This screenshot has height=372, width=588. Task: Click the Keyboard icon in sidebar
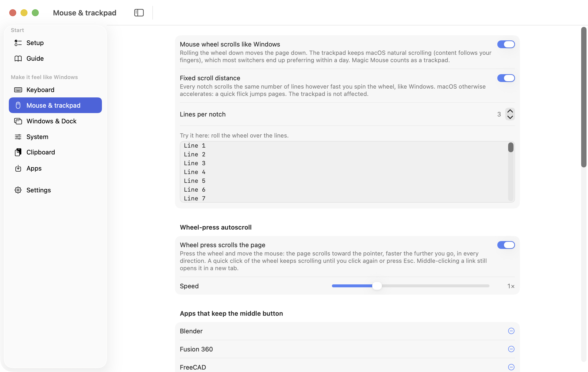point(18,90)
